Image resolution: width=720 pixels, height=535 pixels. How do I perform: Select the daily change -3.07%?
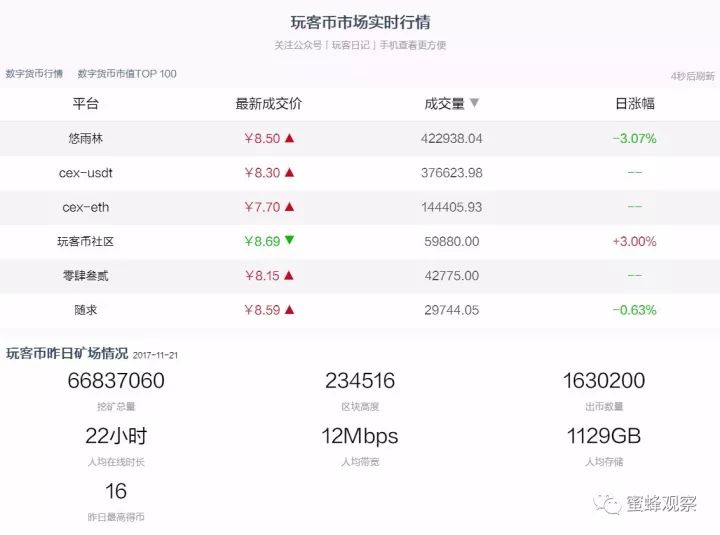(635, 138)
